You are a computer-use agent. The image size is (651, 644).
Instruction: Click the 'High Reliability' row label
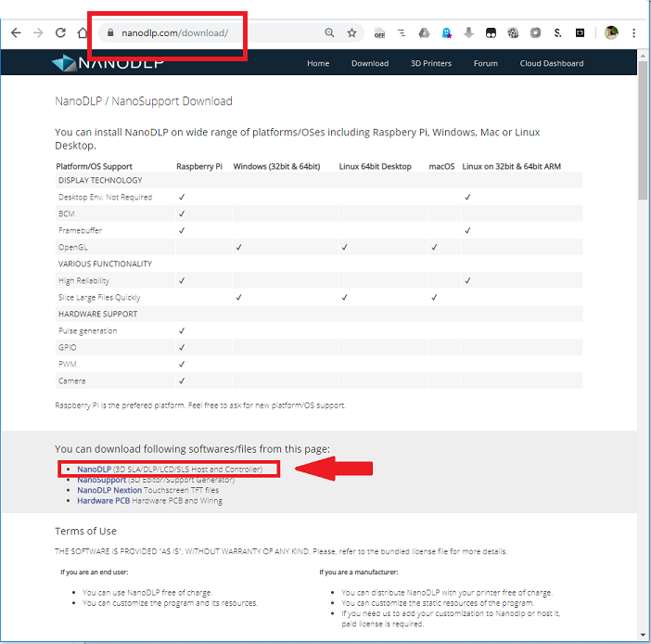[x=83, y=281]
